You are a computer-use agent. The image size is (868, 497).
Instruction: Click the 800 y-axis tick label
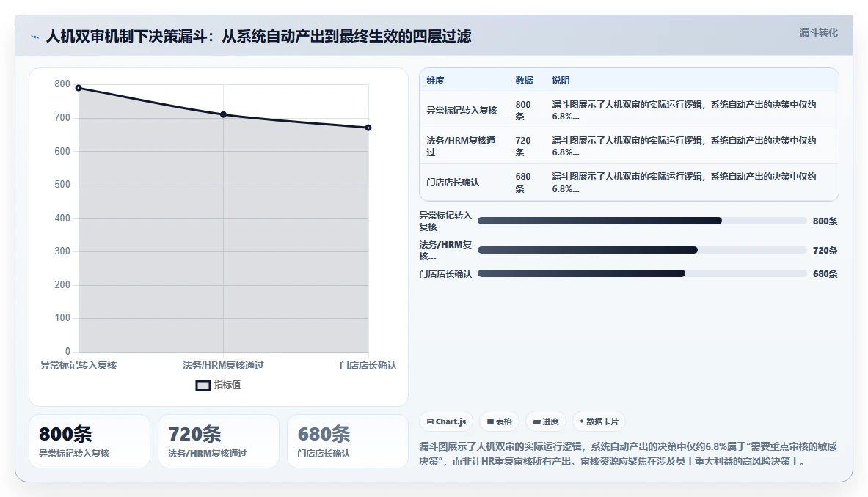[x=62, y=84]
